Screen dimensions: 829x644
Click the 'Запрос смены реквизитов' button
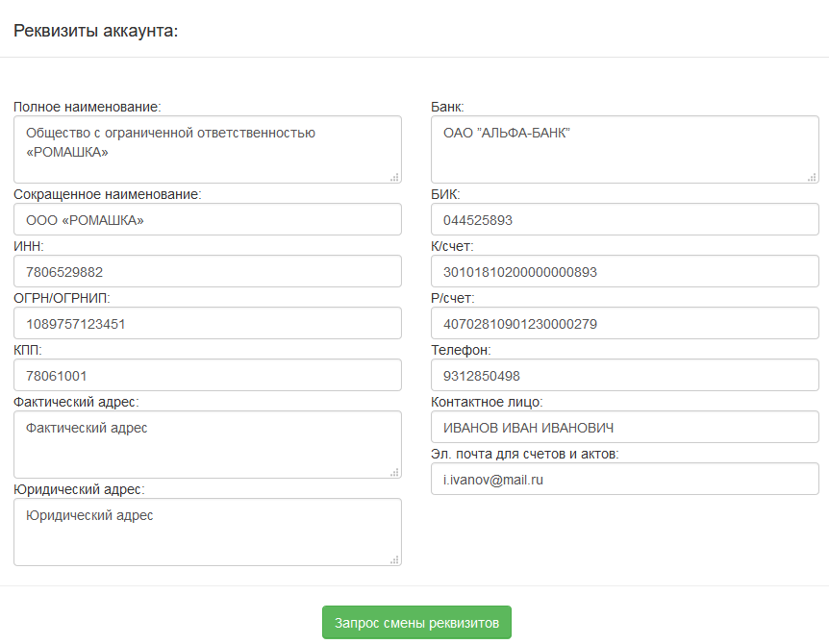[x=416, y=623]
